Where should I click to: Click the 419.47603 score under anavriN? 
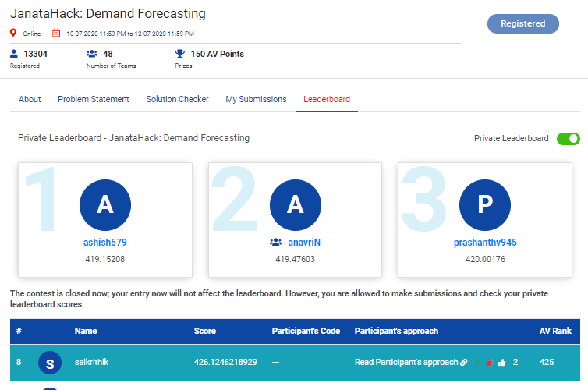[x=295, y=259]
